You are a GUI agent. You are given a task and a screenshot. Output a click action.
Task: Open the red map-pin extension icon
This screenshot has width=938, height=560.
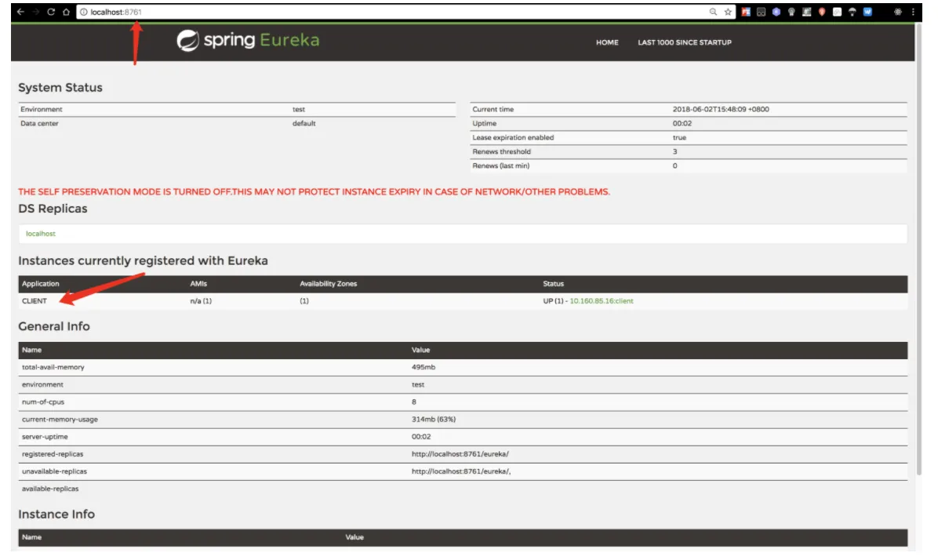pyautogui.click(x=822, y=12)
